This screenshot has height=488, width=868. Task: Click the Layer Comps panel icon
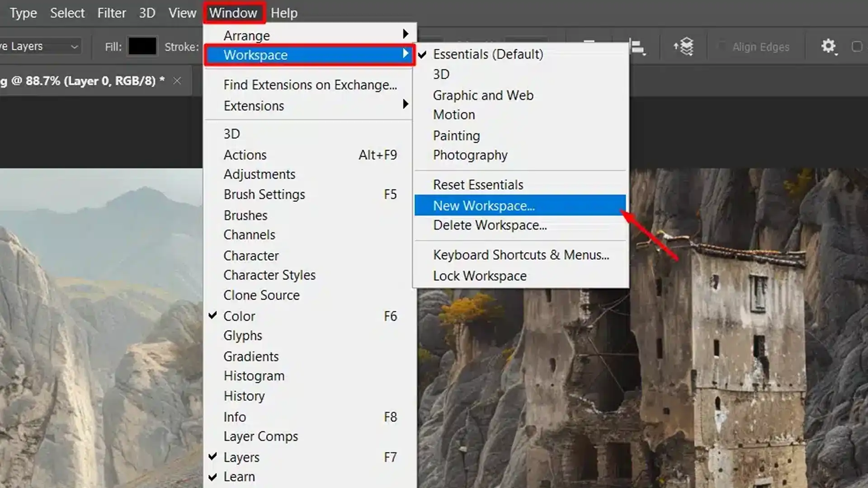(260, 436)
